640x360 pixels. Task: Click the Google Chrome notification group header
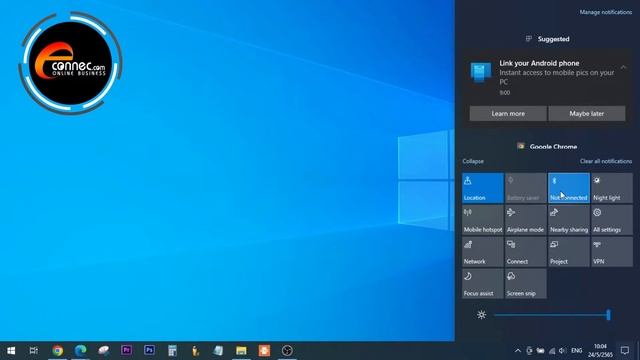(547, 146)
